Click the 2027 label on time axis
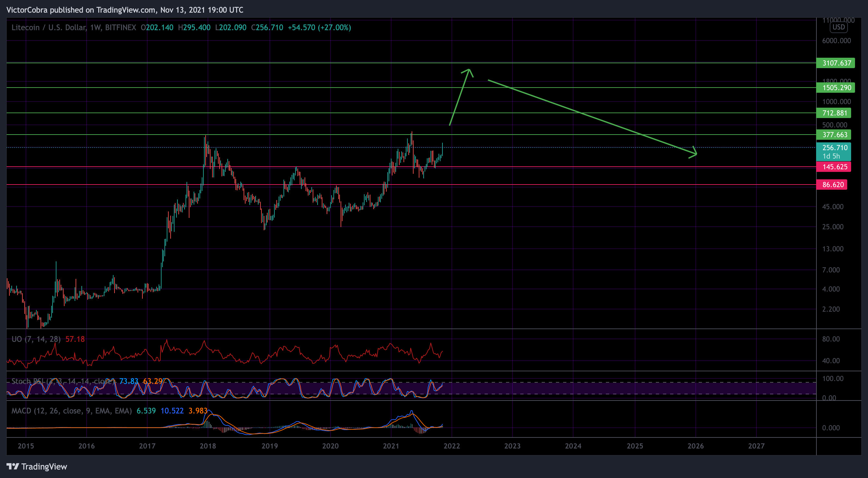This screenshot has width=868, height=478. (x=756, y=446)
